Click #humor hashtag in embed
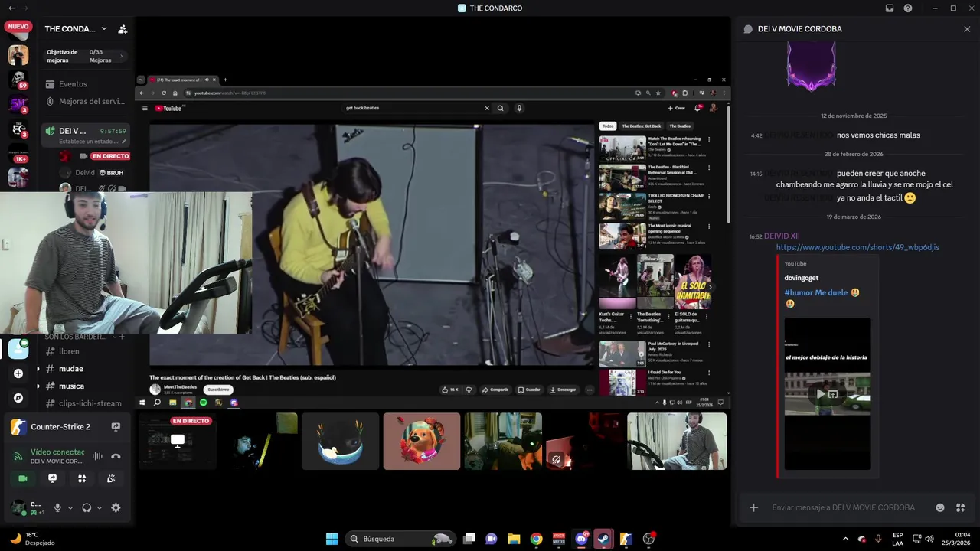 (797, 292)
